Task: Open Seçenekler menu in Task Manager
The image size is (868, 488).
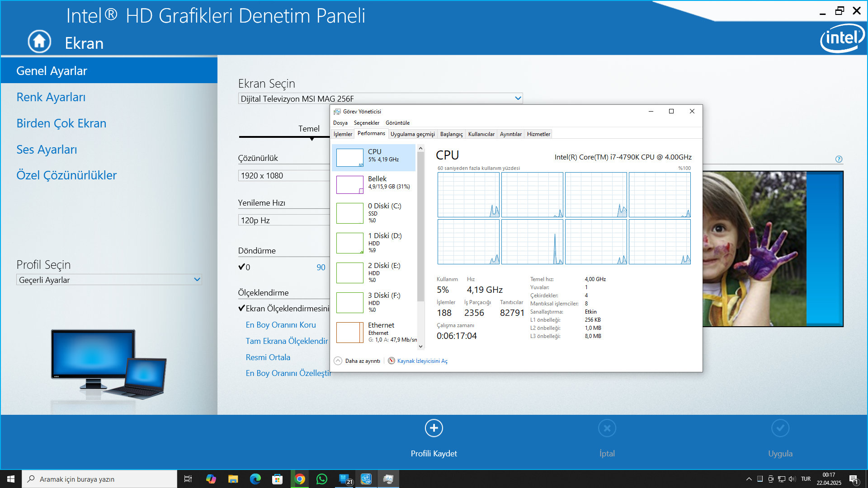Action: pos(367,123)
